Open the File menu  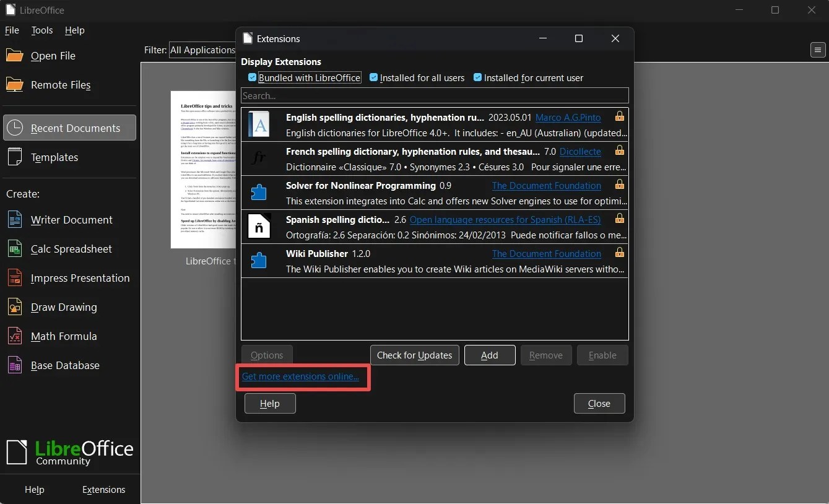(x=11, y=30)
